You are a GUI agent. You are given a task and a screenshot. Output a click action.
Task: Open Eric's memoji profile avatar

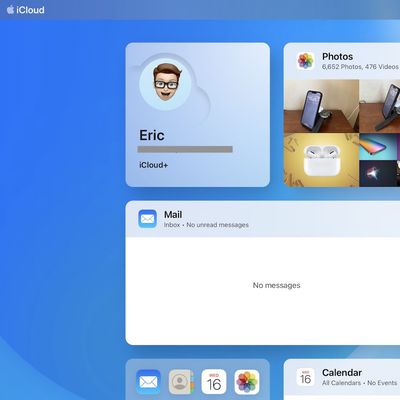point(165,84)
